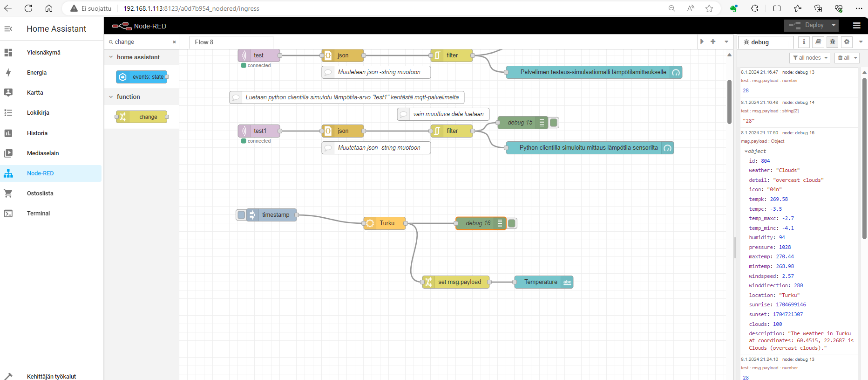Focus the palette search field

[x=142, y=42]
